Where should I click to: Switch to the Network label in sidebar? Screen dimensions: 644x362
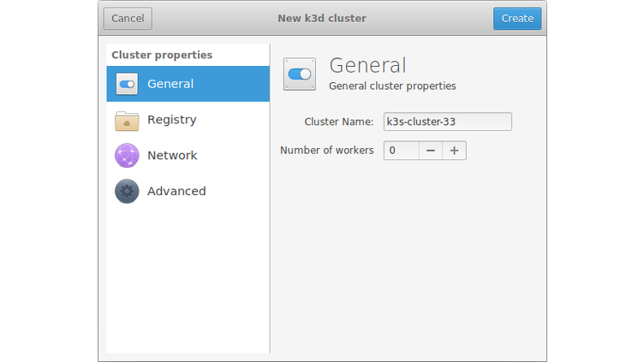point(172,156)
